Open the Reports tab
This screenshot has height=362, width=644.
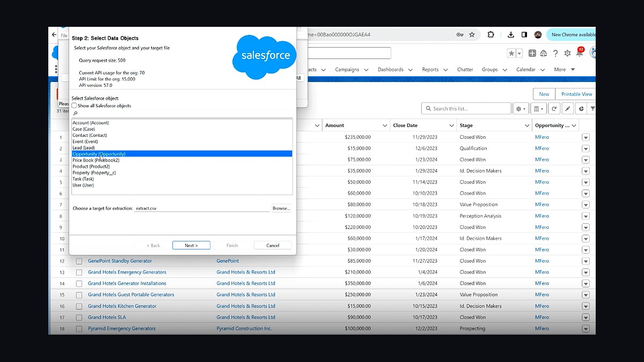click(x=430, y=70)
